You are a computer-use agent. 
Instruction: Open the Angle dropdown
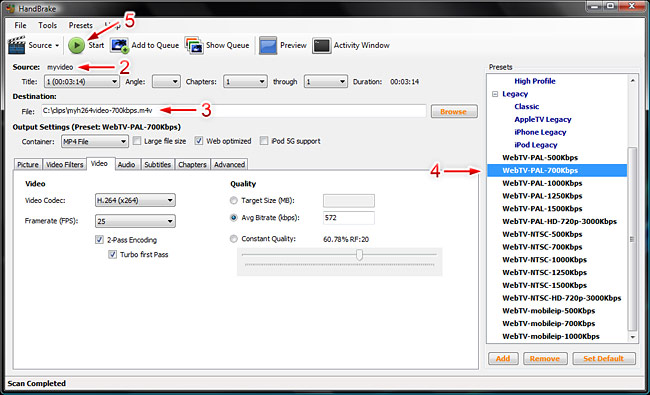(166, 81)
